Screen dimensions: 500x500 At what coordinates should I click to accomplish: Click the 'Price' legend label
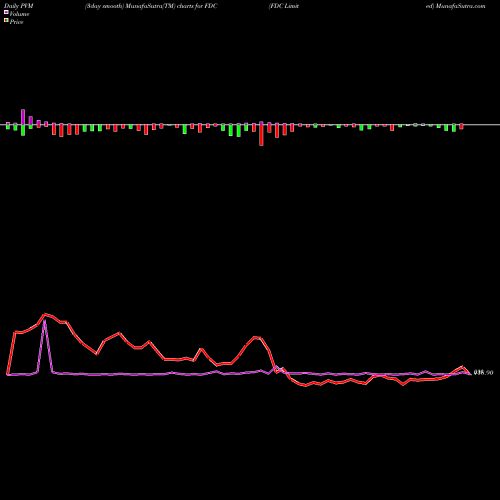(16, 22)
